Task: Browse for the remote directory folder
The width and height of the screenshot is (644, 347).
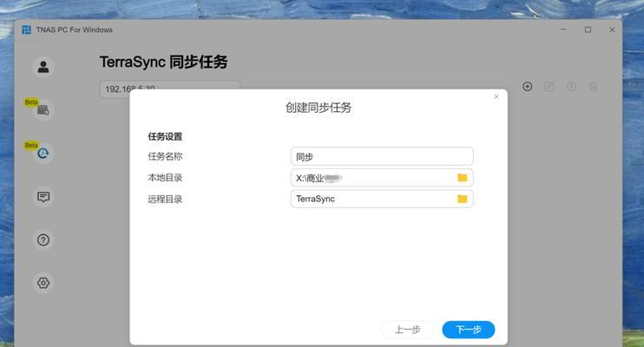Action: click(x=463, y=199)
